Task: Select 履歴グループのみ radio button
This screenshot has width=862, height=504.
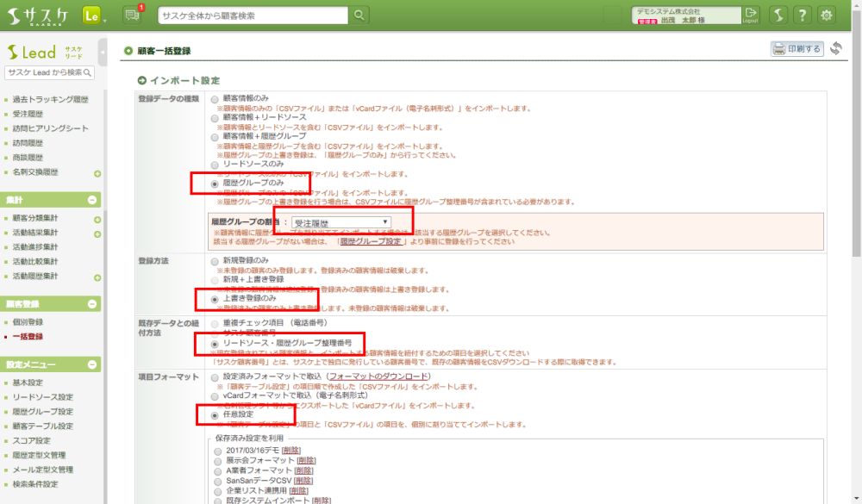Action: 215,184
